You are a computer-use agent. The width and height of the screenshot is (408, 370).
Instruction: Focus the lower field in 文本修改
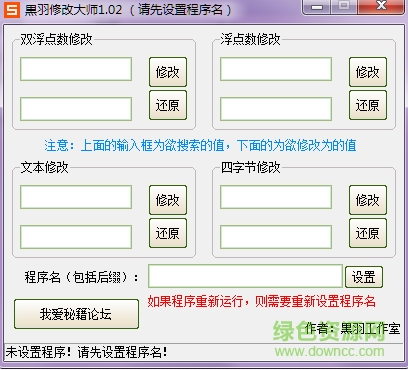point(76,237)
